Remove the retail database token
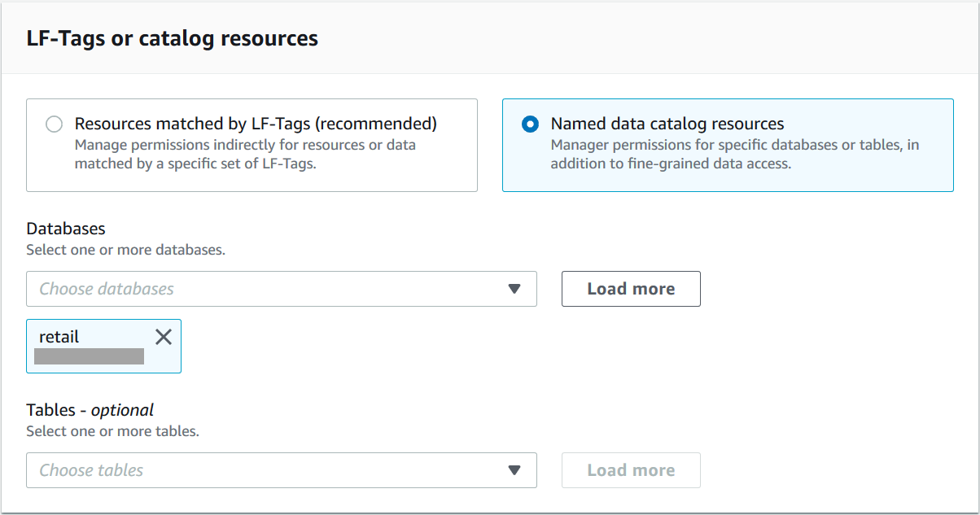The width and height of the screenshot is (980, 515). (164, 337)
